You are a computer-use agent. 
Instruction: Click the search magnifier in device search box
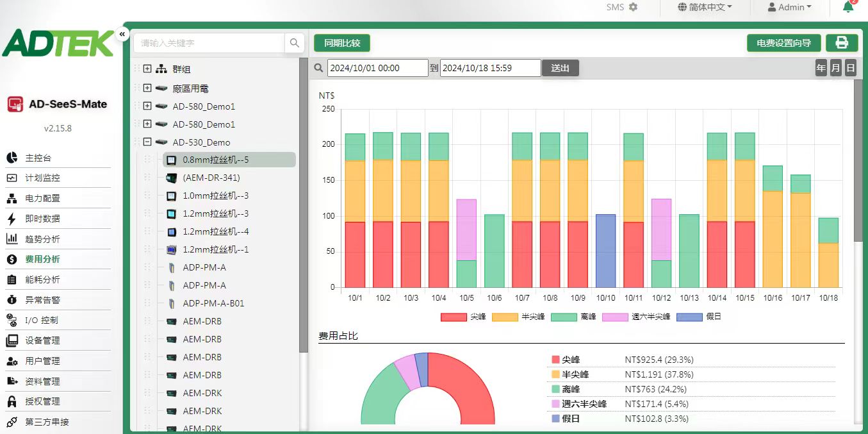295,43
